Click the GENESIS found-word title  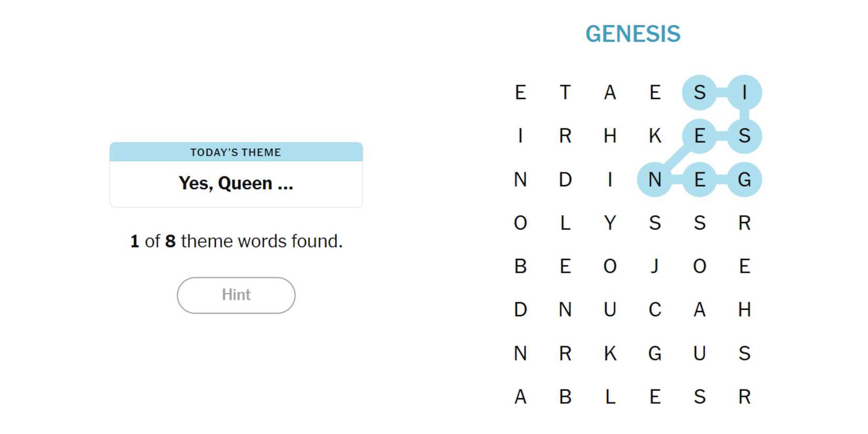coord(633,34)
